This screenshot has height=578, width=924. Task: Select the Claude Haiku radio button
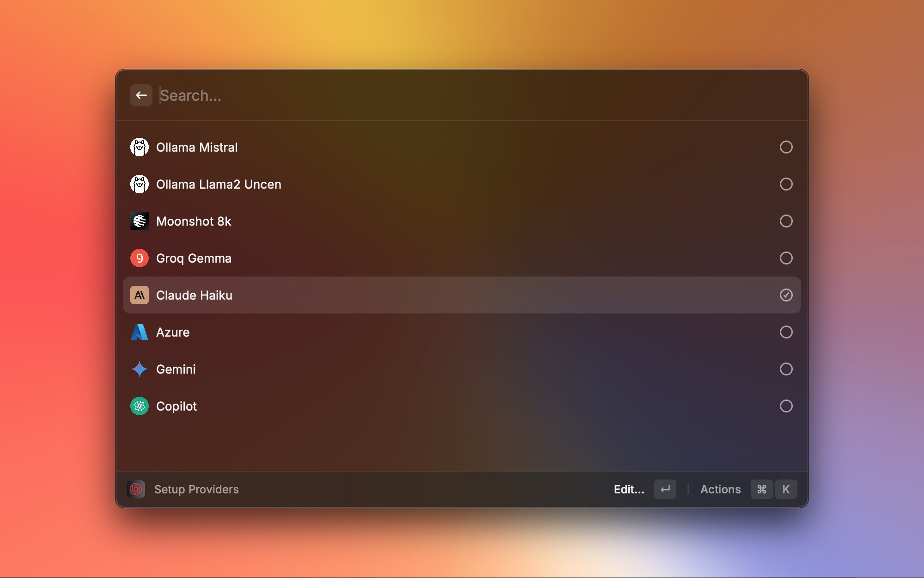coord(786,295)
